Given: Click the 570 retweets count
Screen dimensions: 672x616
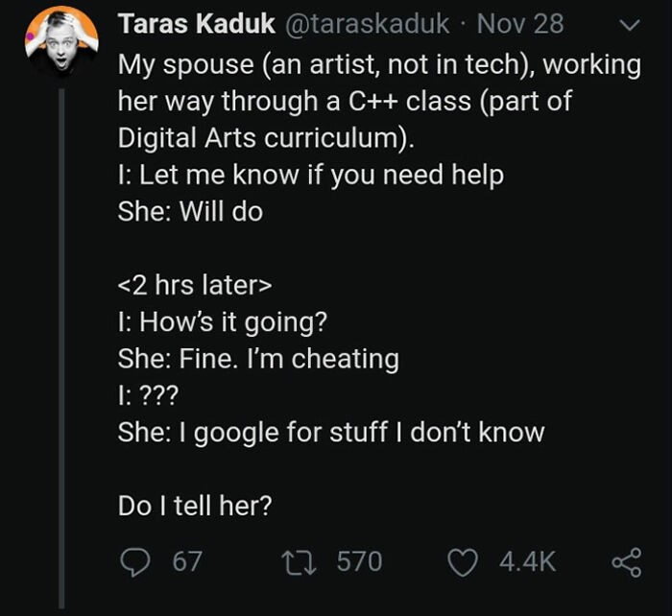Looking at the screenshot, I should [x=360, y=560].
